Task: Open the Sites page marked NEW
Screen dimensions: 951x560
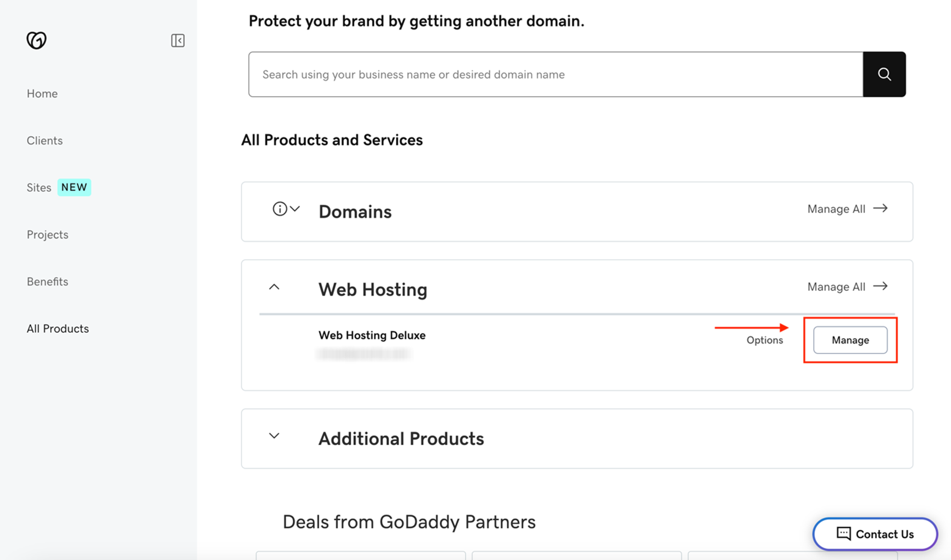Action: pos(39,188)
